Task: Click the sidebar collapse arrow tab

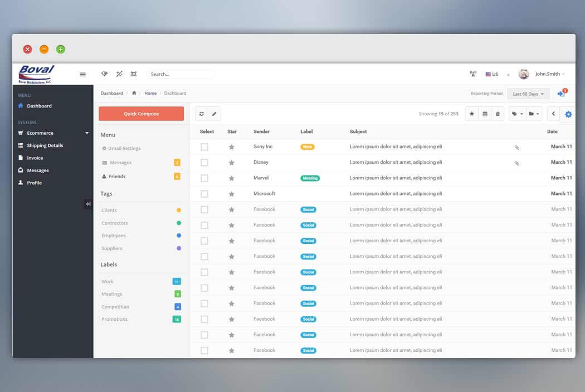Action: point(88,204)
